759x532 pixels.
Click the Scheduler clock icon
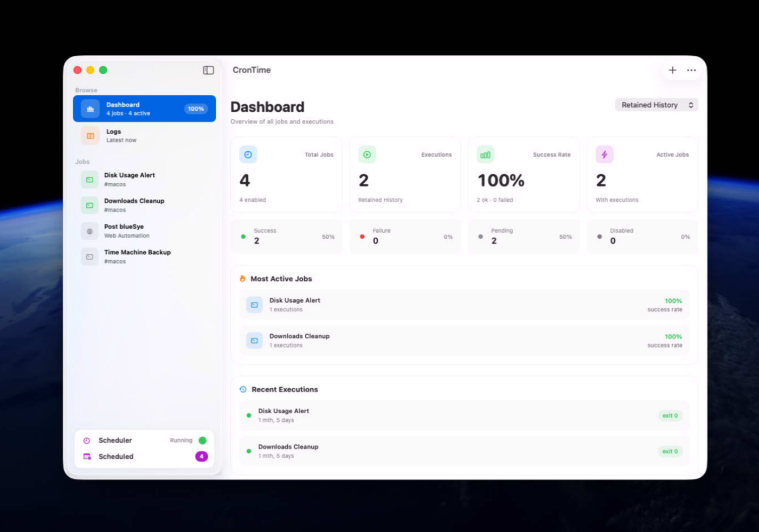[87, 440]
